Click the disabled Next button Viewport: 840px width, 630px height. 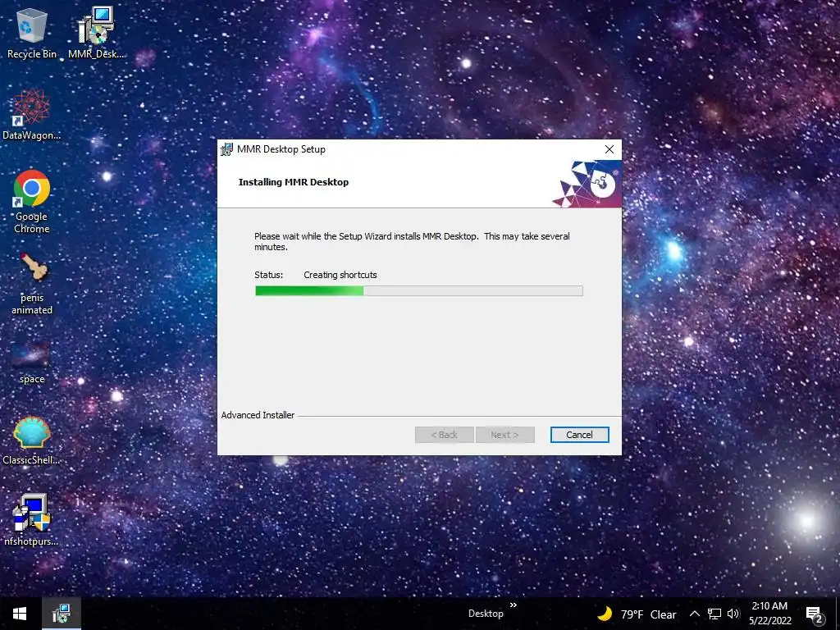pyautogui.click(x=504, y=435)
